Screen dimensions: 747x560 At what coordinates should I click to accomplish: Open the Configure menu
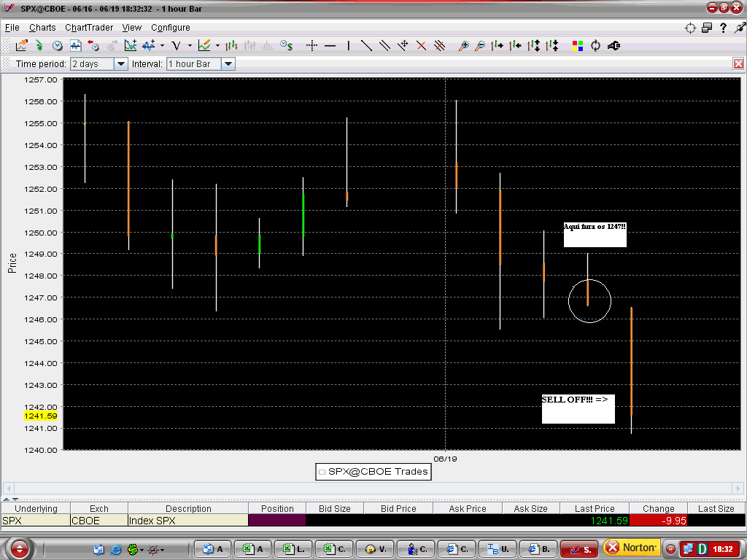[x=170, y=27]
